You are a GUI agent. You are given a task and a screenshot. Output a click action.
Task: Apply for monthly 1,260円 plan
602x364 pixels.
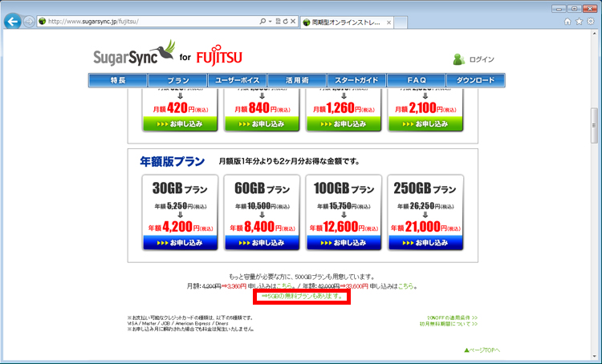pos(344,124)
